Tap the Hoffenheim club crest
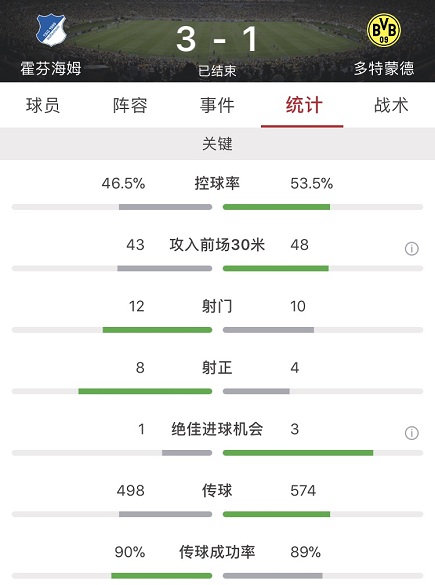This screenshot has height=585, width=435. pyautogui.click(x=51, y=30)
